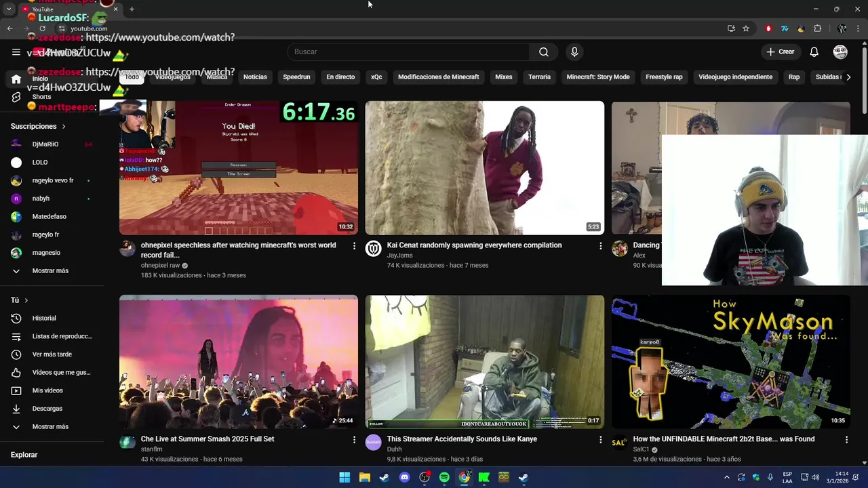Open the notifications bell
This screenshot has width=868, height=488.
[x=814, y=52]
